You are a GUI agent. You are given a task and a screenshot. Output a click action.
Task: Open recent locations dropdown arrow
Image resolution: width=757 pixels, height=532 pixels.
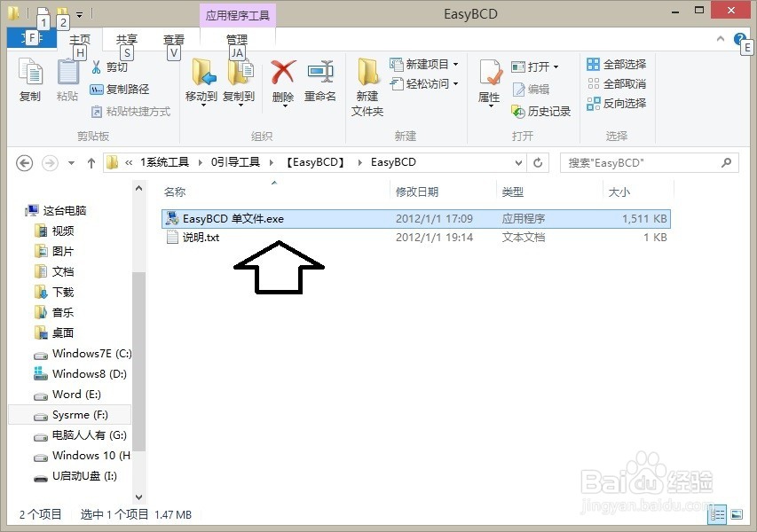(x=71, y=163)
